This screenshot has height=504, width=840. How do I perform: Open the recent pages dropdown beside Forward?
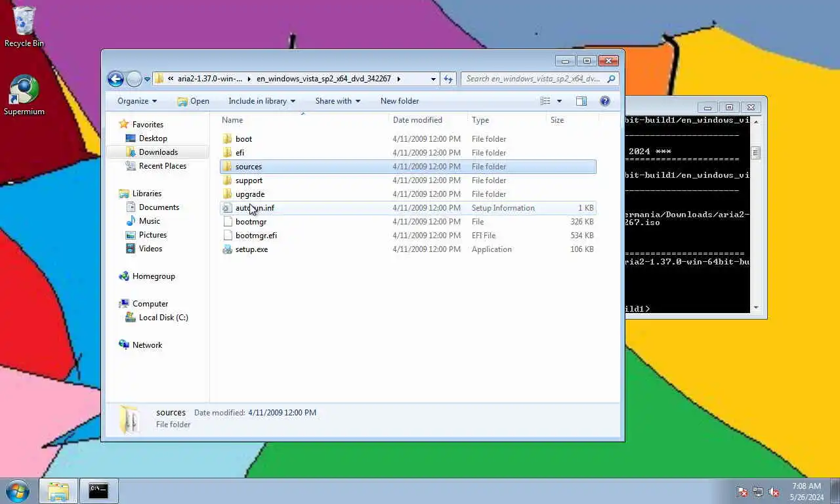[x=147, y=79]
